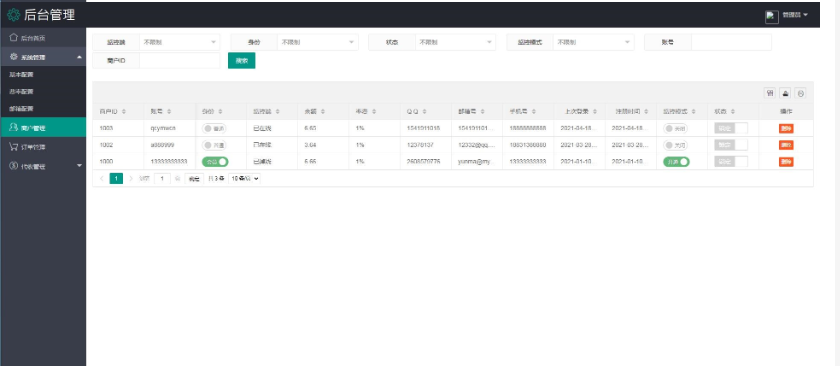Click the jump-to-page number box

point(162,178)
